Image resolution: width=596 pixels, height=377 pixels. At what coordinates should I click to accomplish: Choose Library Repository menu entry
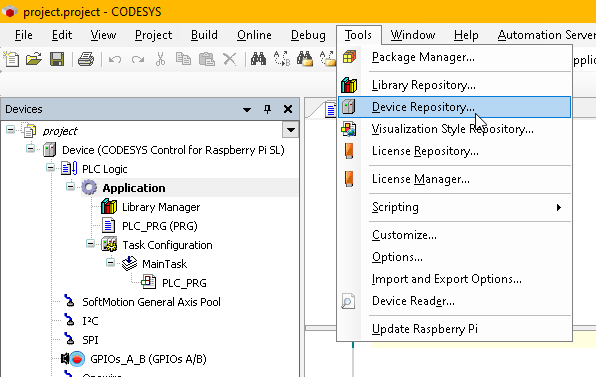click(454, 85)
